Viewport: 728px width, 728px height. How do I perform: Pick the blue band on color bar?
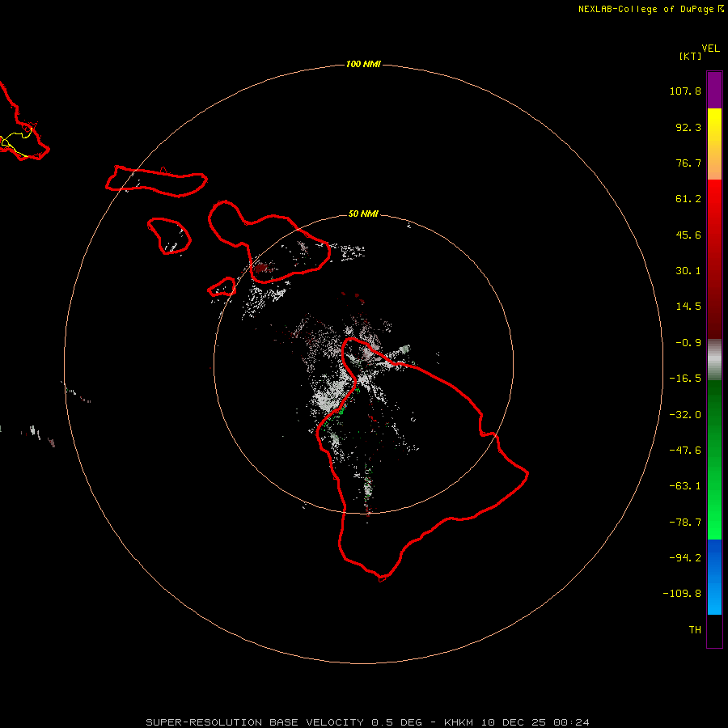714,577
